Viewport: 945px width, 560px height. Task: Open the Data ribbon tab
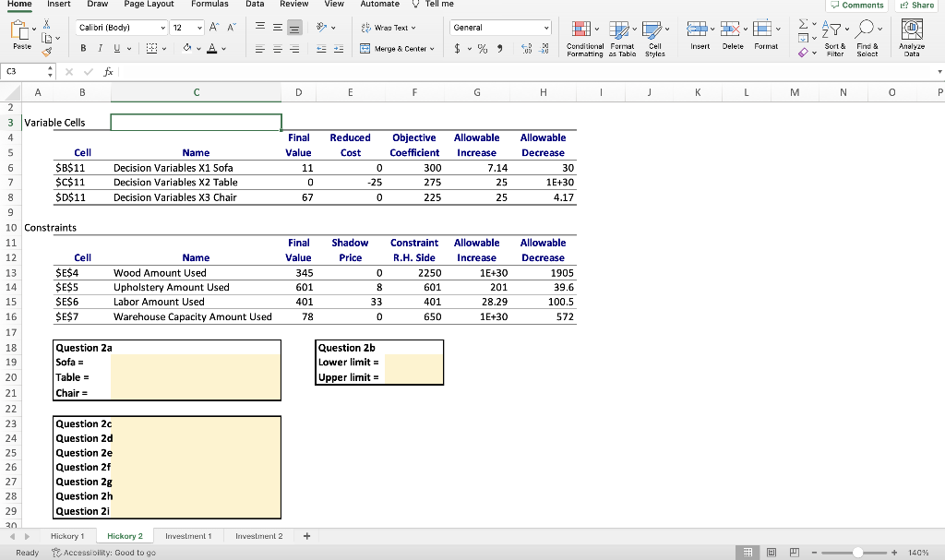point(255,4)
